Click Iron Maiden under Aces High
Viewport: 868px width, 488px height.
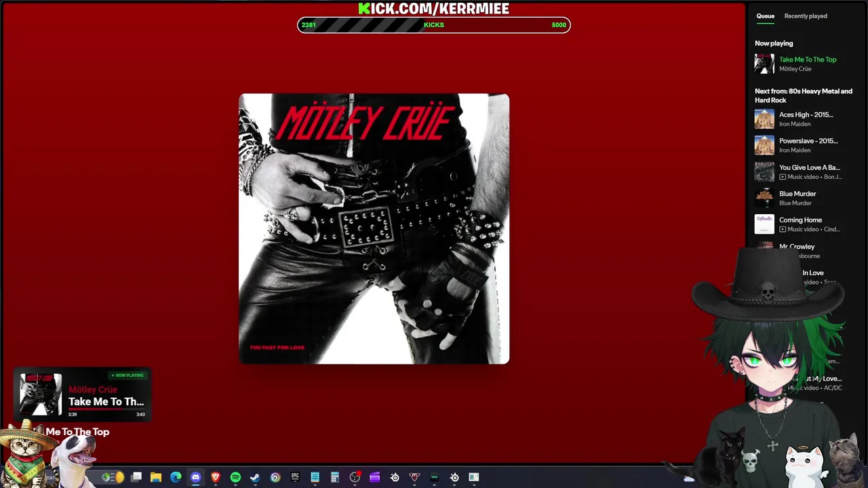coord(795,124)
